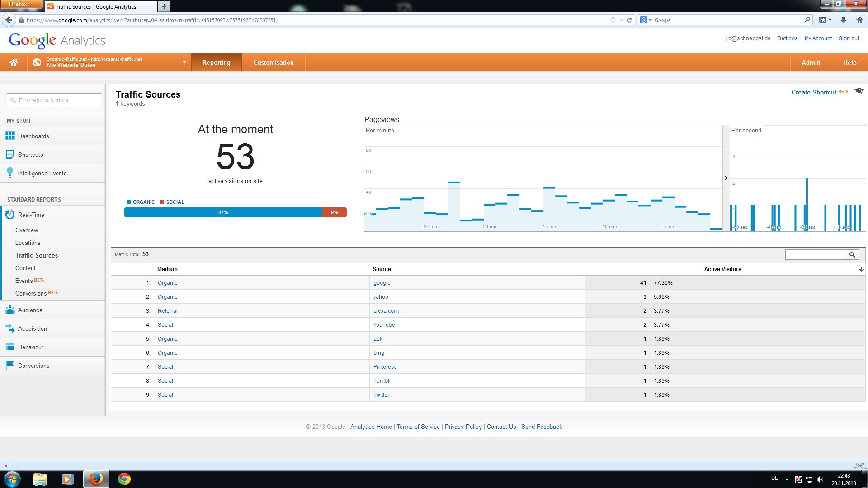This screenshot has width=868, height=488.
Task: Click the pageviews per second expand arrow
Action: coord(726,178)
